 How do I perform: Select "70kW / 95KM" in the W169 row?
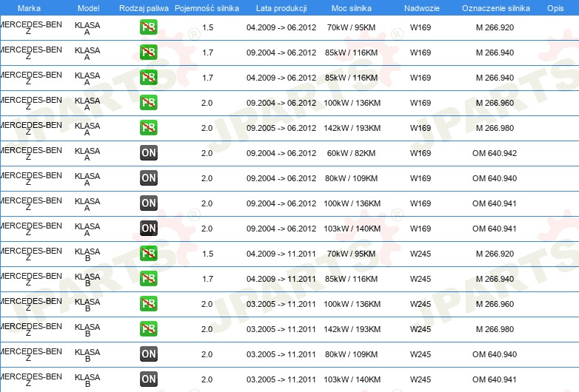coord(351,27)
